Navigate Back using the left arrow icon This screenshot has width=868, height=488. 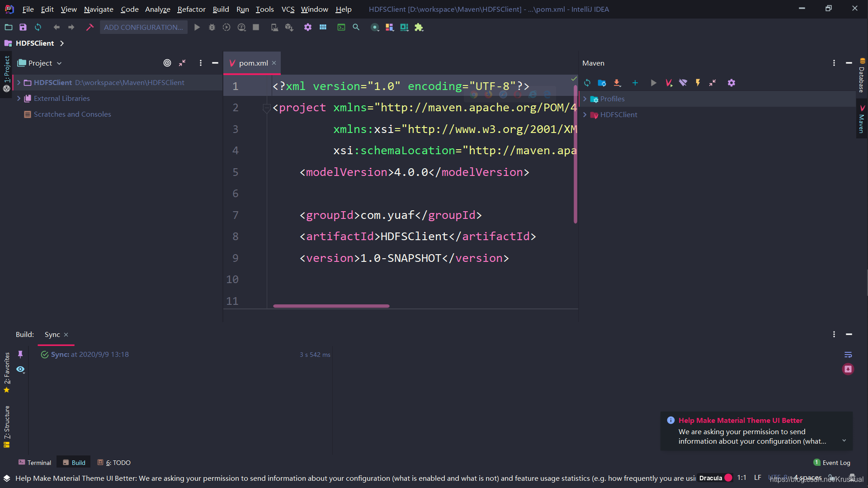pyautogui.click(x=57, y=27)
